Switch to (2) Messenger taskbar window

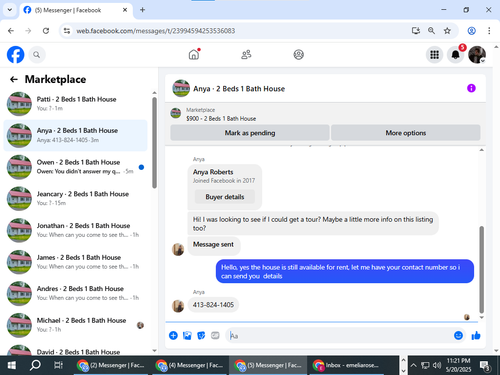[111, 365]
